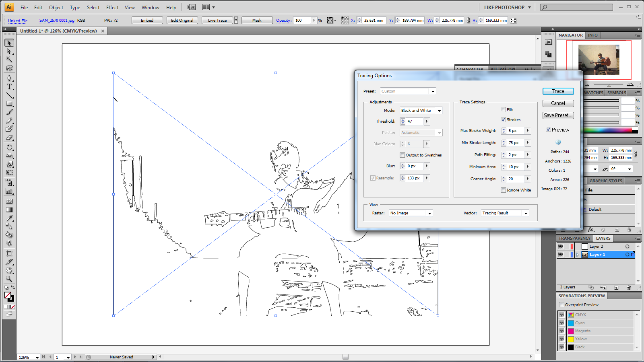644x362 pixels.
Task: Click the Save Preset button
Action: [558, 115]
